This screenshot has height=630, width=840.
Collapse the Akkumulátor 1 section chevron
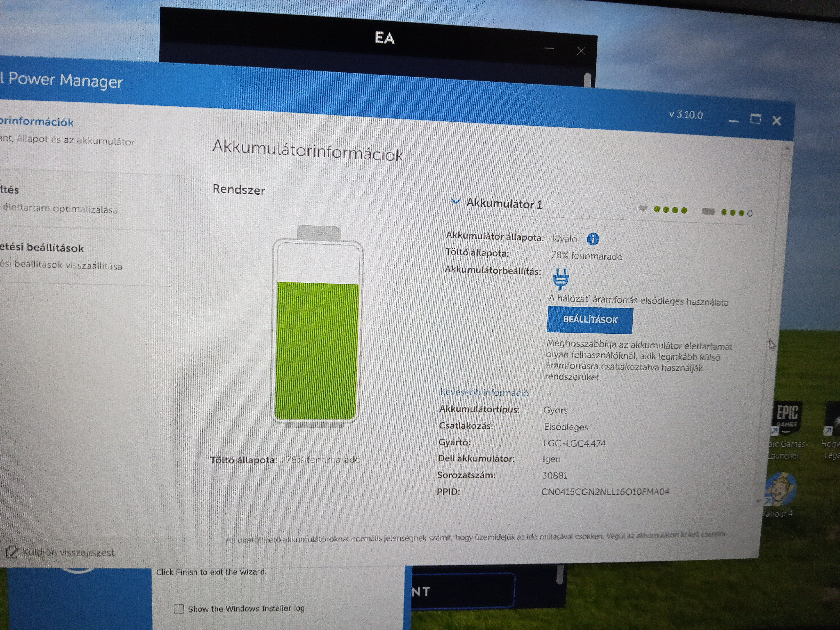click(x=456, y=202)
